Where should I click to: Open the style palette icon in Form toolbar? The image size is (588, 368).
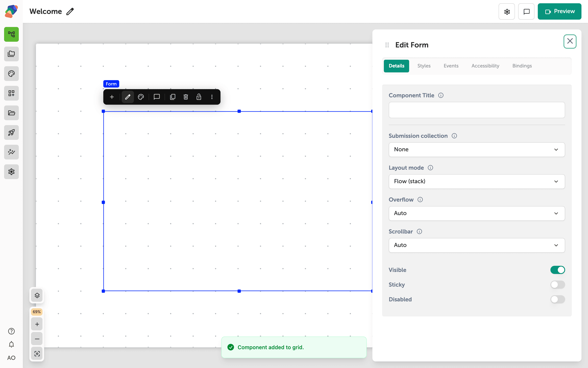141,97
